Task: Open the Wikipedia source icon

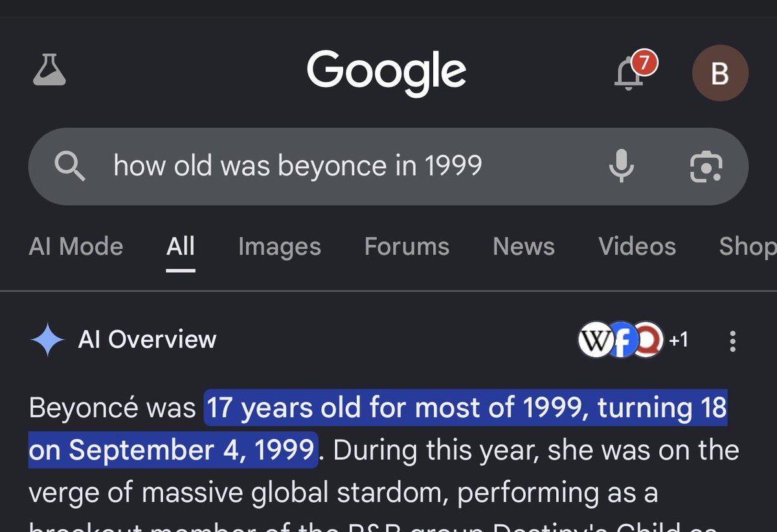Action: [594, 339]
